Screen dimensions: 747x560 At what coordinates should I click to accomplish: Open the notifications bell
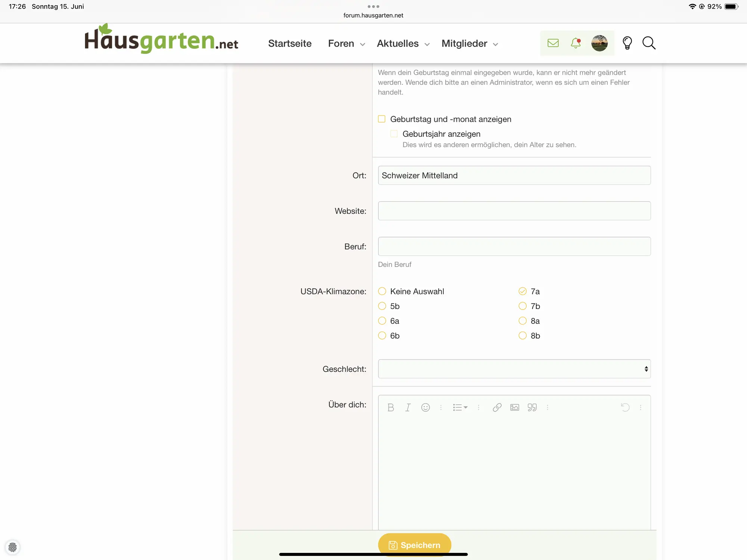[576, 43]
